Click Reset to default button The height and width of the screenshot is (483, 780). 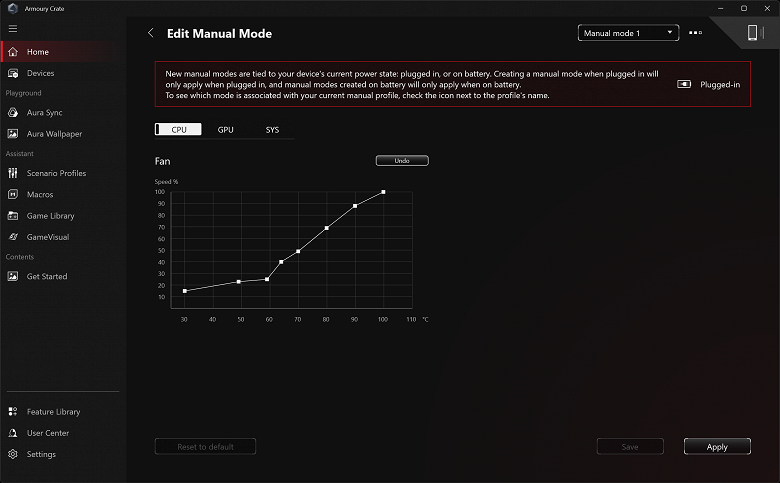click(x=205, y=447)
